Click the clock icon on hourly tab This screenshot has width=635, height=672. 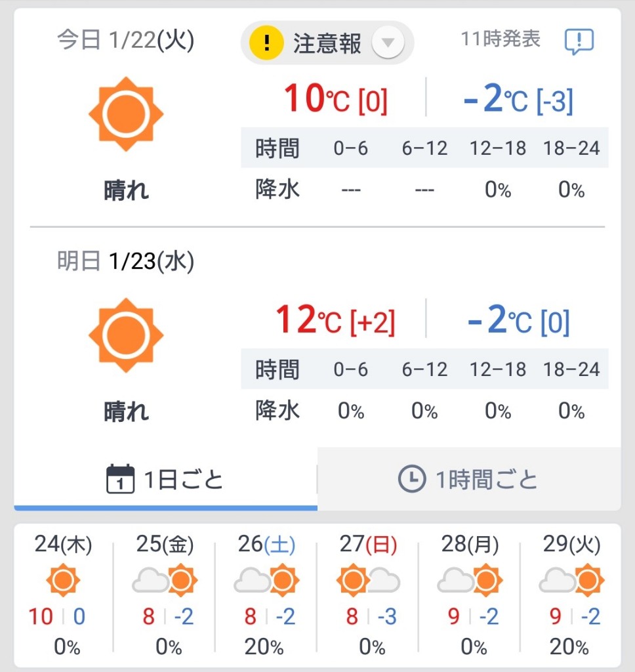coord(412,478)
